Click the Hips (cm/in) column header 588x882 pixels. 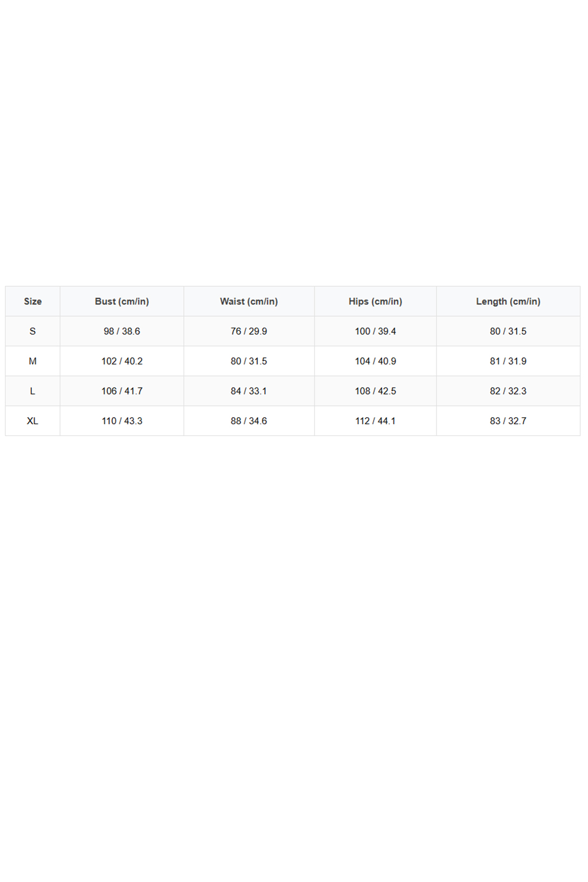(375, 302)
